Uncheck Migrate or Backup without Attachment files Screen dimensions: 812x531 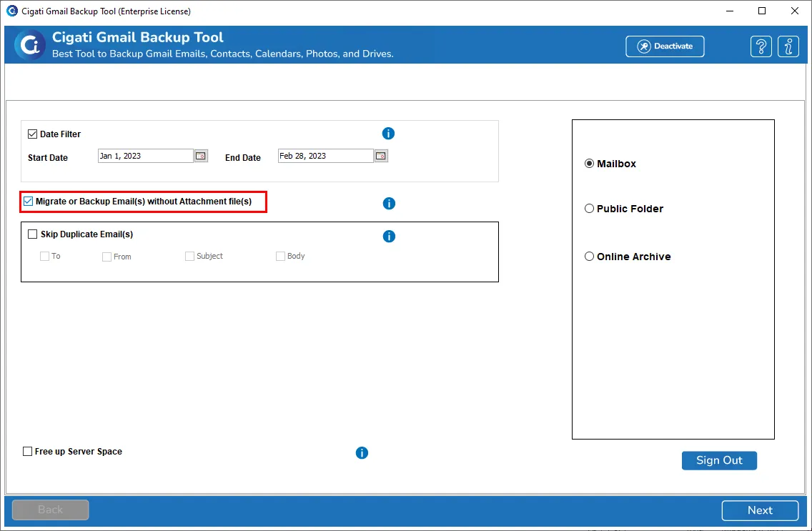(x=28, y=202)
